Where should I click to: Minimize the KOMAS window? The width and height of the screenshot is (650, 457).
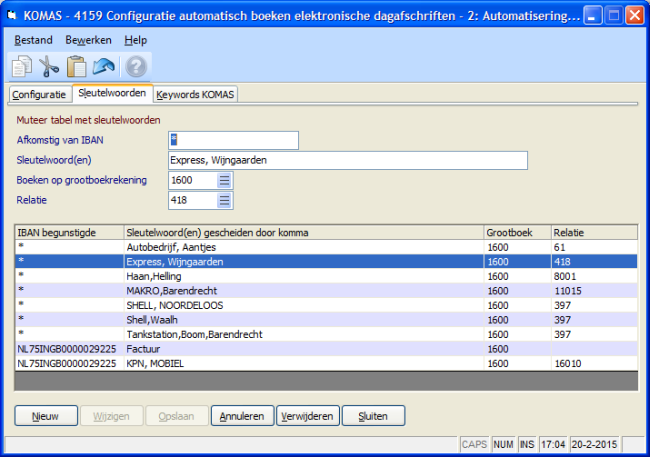pos(593,16)
